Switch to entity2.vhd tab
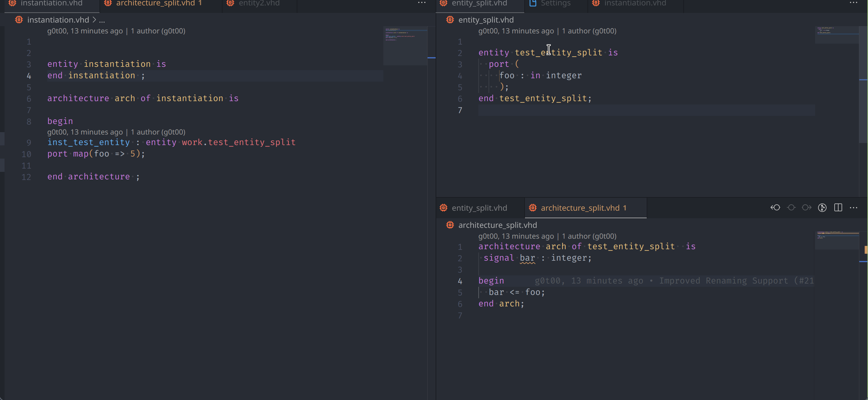Image resolution: width=868 pixels, height=400 pixels. coord(259,3)
